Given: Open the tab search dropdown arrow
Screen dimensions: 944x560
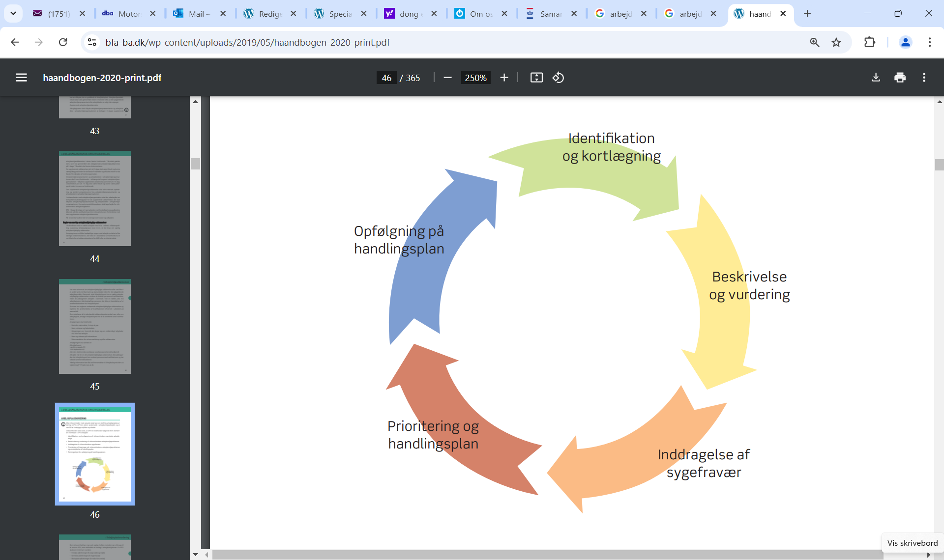Looking at the screenshot, I should click(13, 13).
